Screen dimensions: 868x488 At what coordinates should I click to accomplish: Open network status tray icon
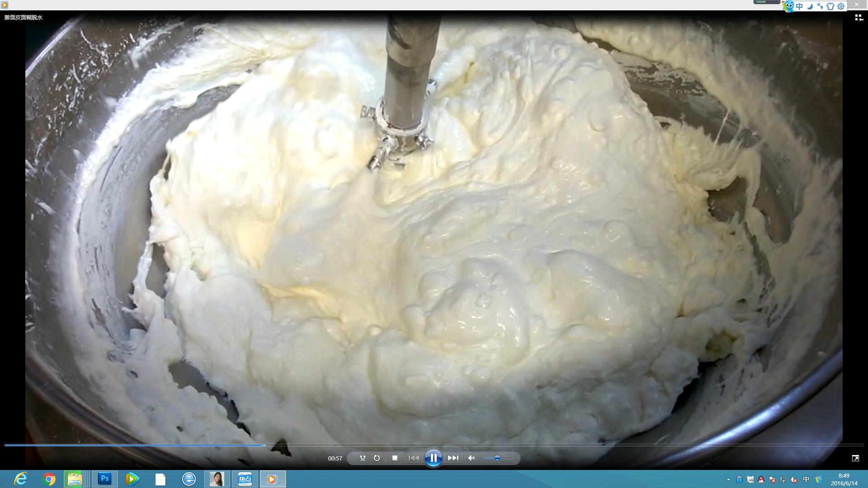783,479
